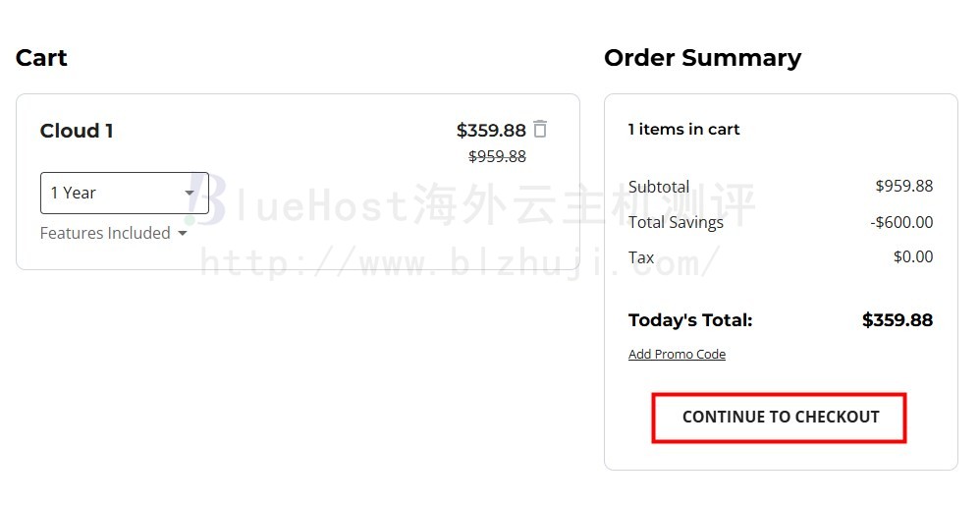Click the Tax label in the summary
The image size is (980, 506).
(x=641, y=257)
